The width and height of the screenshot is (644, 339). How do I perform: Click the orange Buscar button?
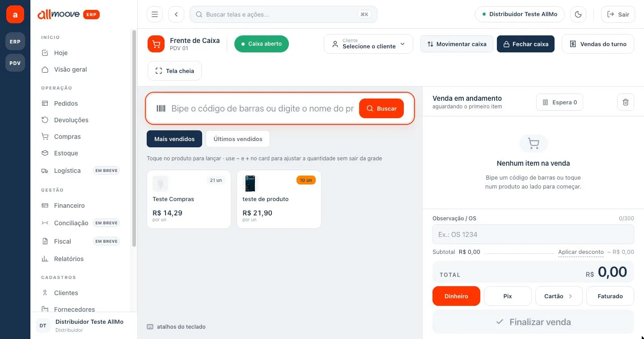pyautogui.click(x=381, y=108)
